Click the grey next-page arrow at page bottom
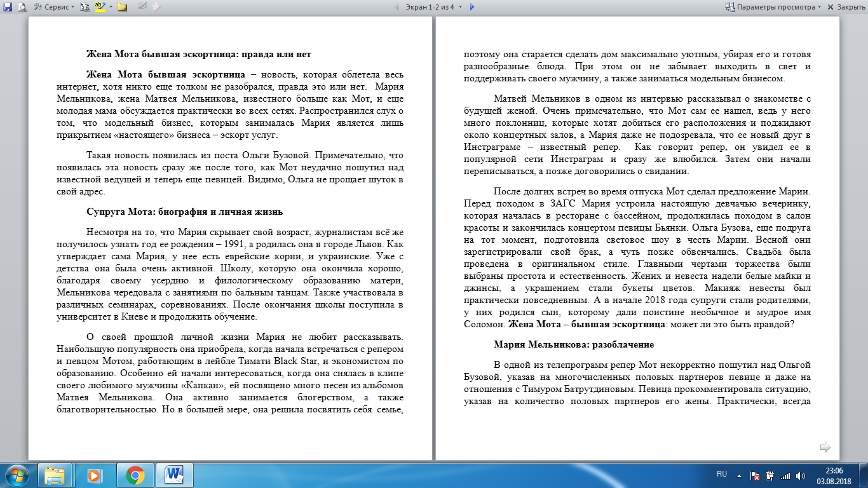Viewport: 868px width, 488px height. point(825,447)
